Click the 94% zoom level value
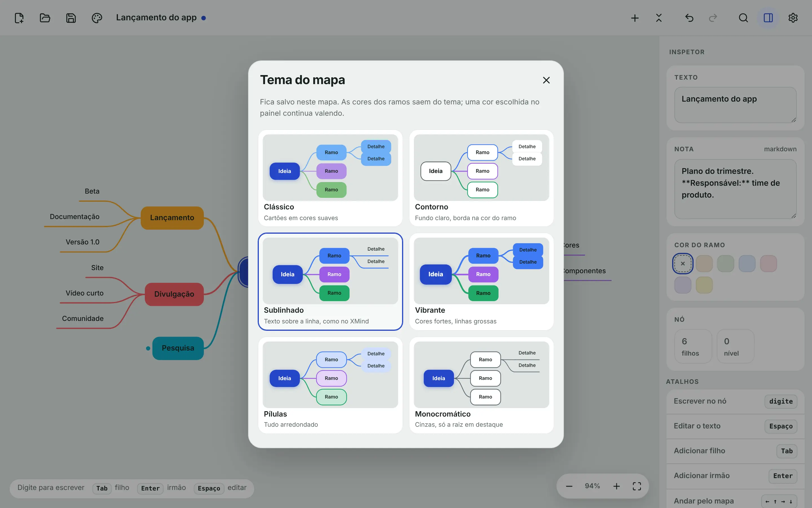The height and width of the screenshot is (508, 812). click(592, 486)
